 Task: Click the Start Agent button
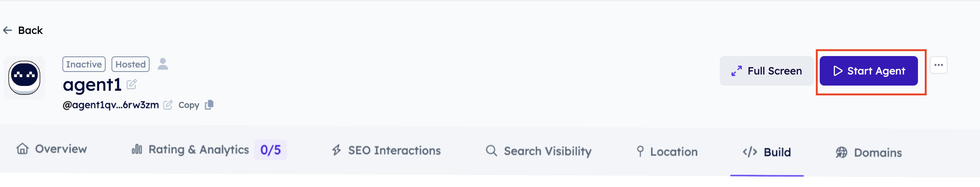click(868, 71)
